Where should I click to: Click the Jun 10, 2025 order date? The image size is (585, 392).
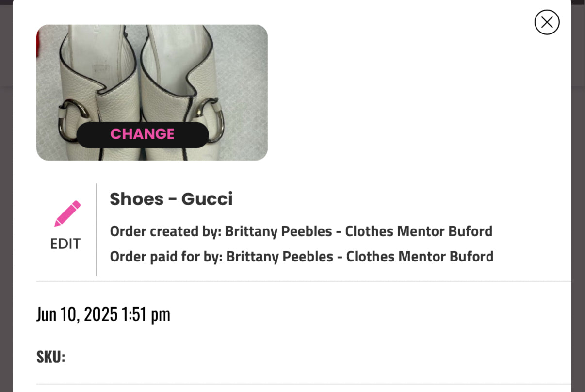(x=103, y=314)
